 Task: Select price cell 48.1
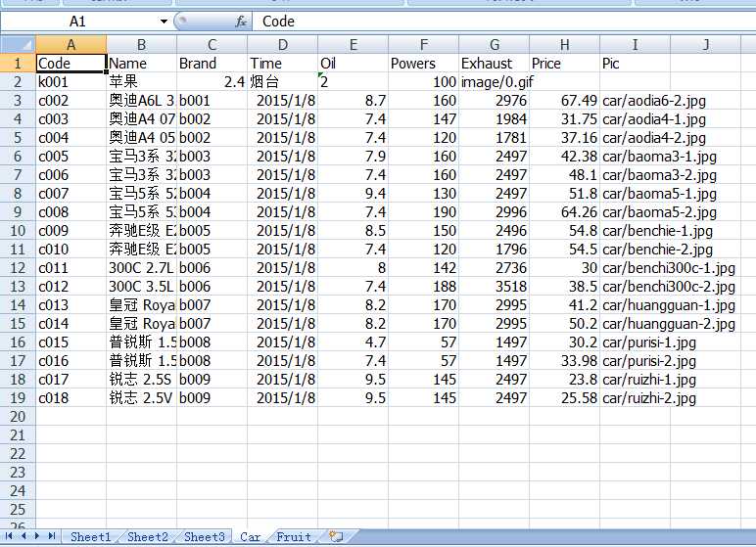point(565,175)
